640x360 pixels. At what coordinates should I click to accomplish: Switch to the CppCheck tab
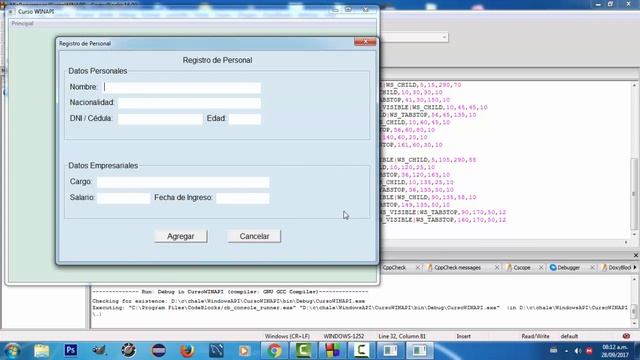394,268
